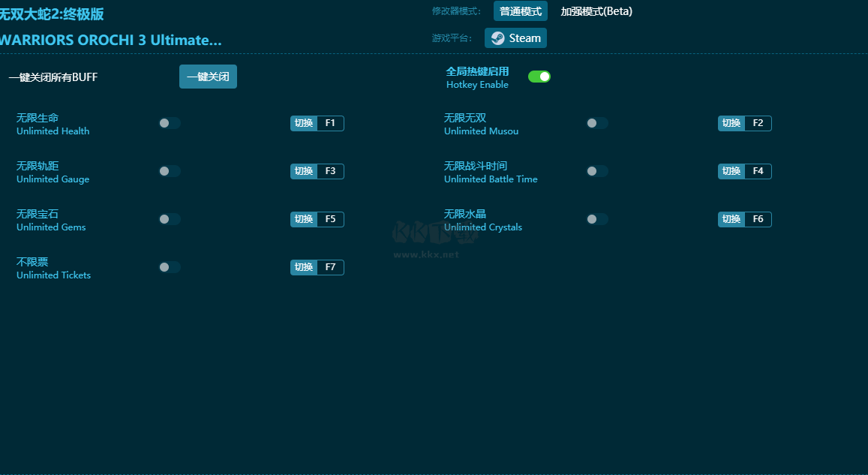The width and height of the screenshot is (868, 475).
Task: Click the F7 hotkey field
Action: pyautogui.click(x=331, y=267)
